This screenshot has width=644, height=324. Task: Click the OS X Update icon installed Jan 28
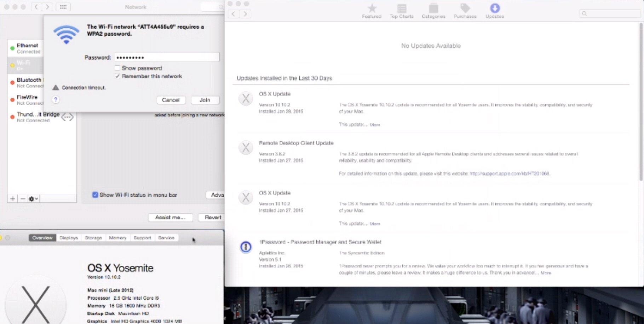tap(246, 99)
